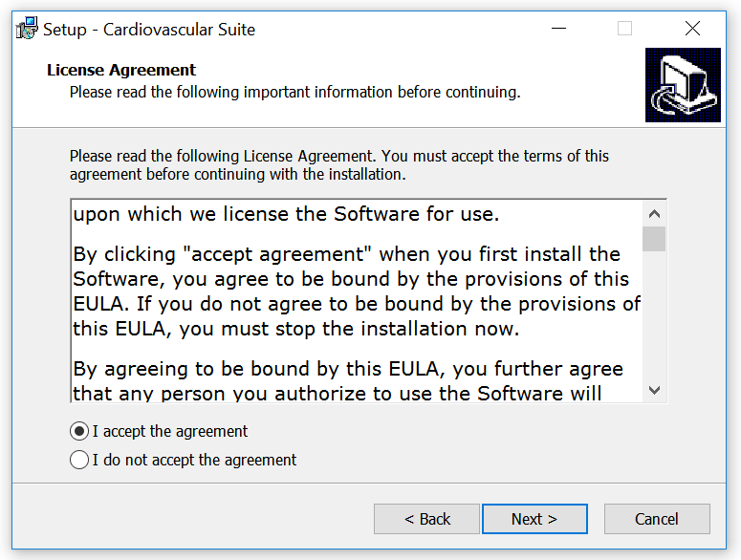This screenshot has height=560, width=741.
Task: Click the empty scrollbar track below the thumb
Action: [x=654, y=315]
